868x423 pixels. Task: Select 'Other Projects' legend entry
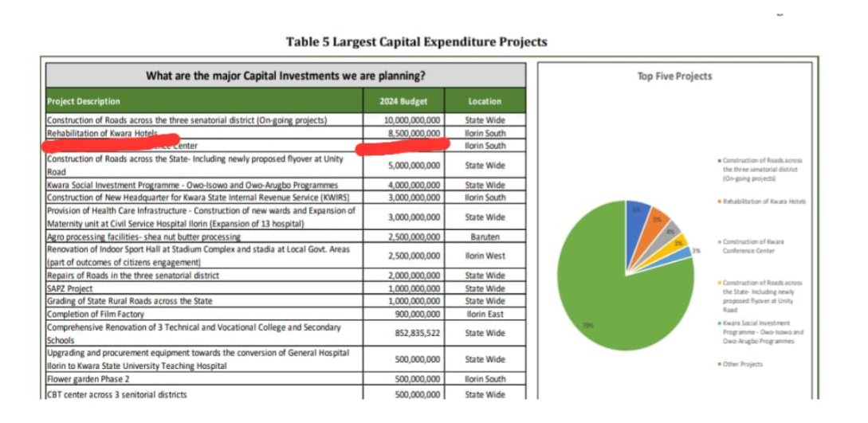(742, 364)
